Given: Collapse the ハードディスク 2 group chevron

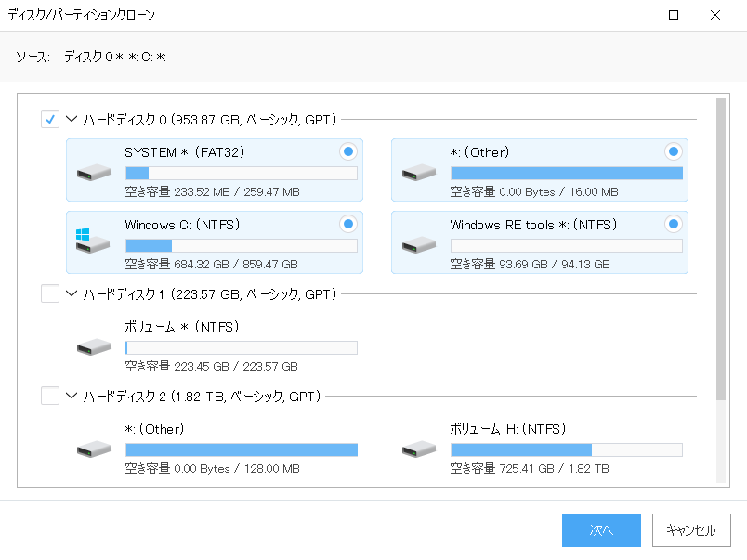Looking at the screenshot, I should (x=72, y=396).
